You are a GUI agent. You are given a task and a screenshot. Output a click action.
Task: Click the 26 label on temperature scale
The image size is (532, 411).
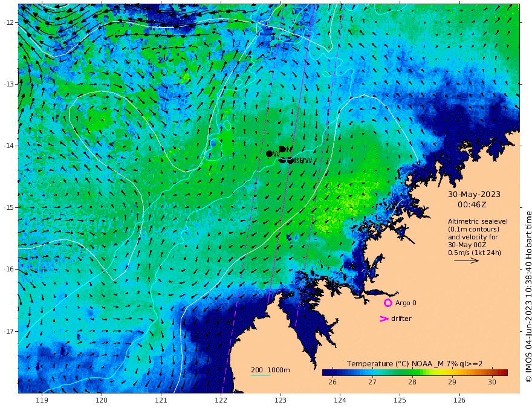point(332,382)
